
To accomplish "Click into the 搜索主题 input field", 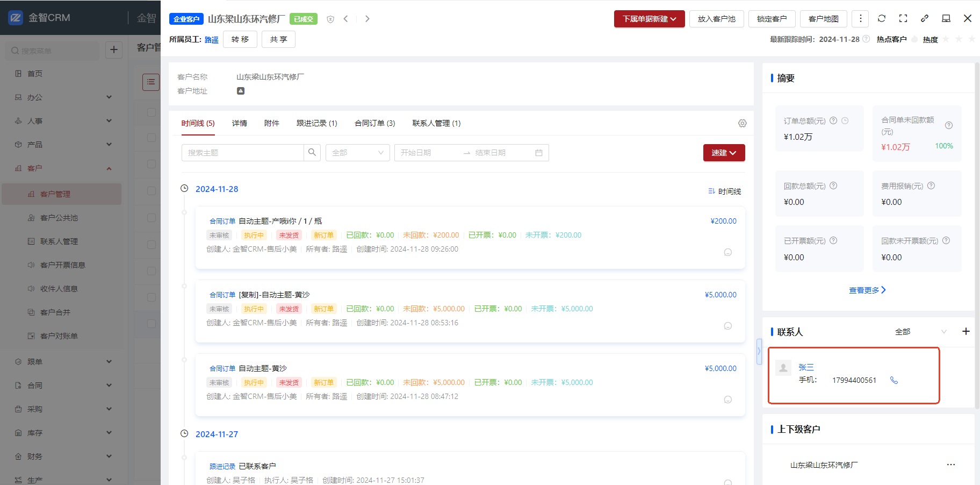I will 243,153.
